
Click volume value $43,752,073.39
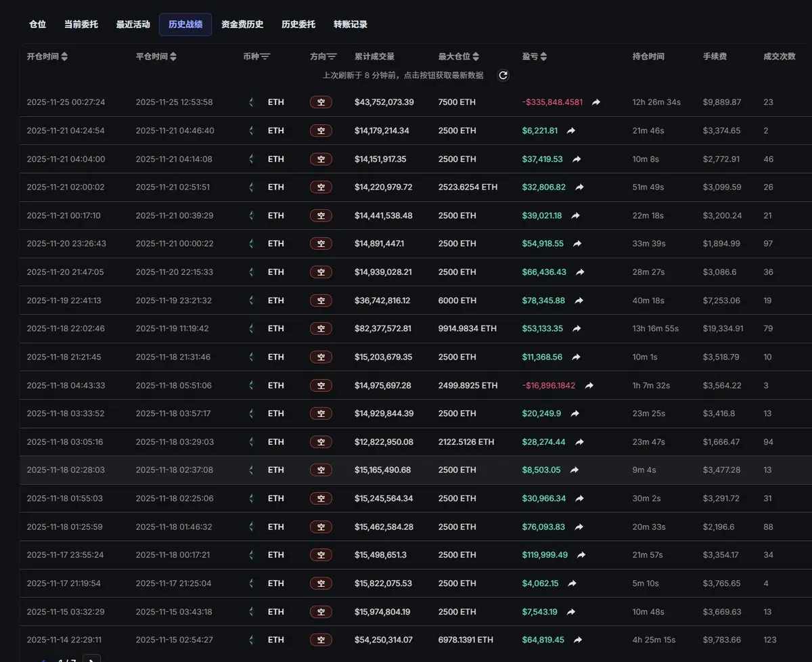pos(384,102)
